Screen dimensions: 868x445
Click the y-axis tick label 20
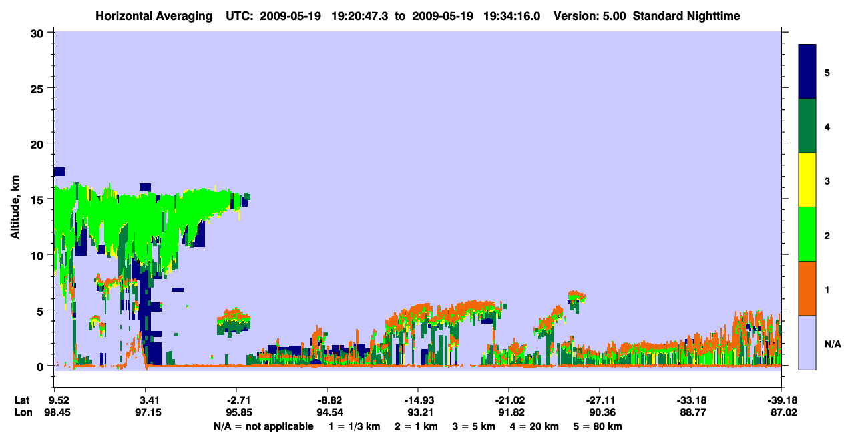38,144
